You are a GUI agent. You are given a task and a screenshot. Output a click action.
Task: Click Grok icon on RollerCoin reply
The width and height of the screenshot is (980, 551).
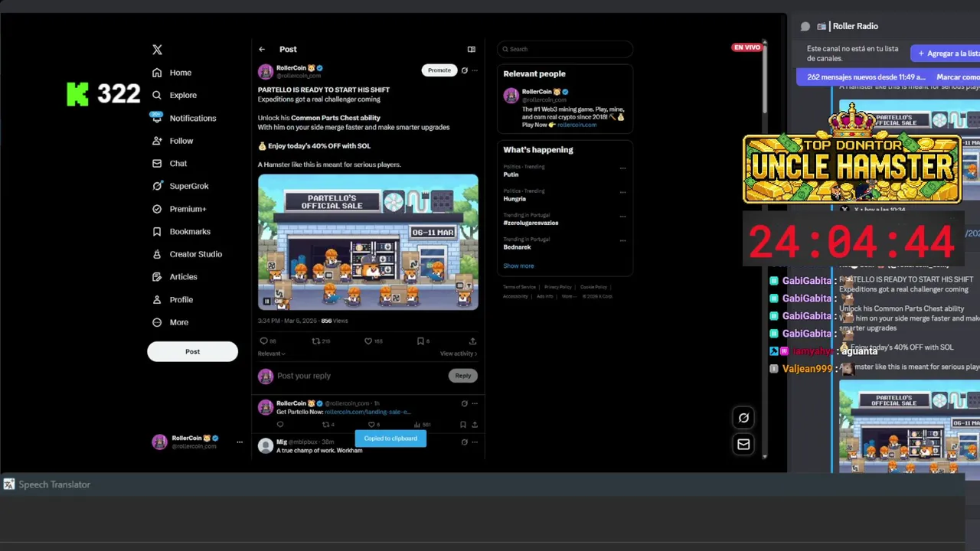pos(464,403)
